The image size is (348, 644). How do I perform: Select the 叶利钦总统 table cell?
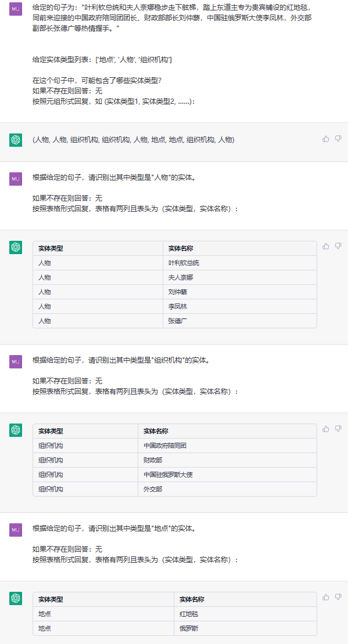(x=240, y=263)
